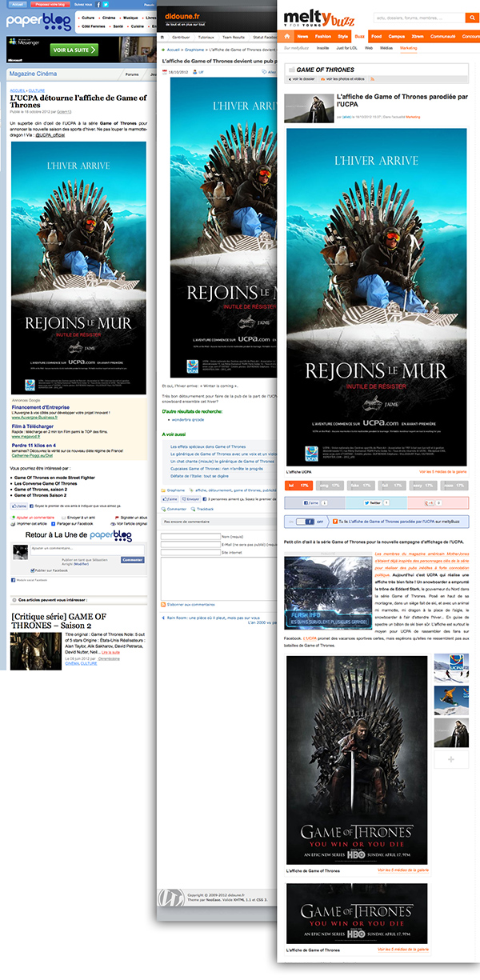Viewport: 480px width, 980px height.
Task: Click 'Le générique de Game of Thrones avec une voix' link
Action: click(x=224, y=454)
